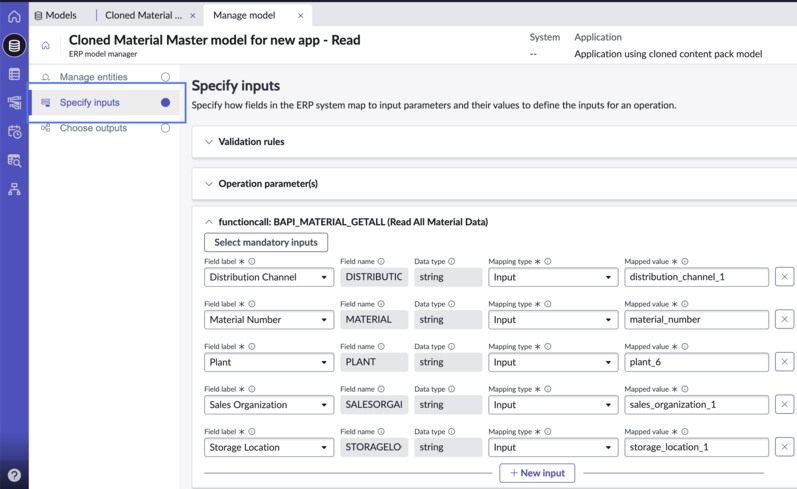
Task: Click Field label info icon in Storage Location row
Action: click(252, 432)
